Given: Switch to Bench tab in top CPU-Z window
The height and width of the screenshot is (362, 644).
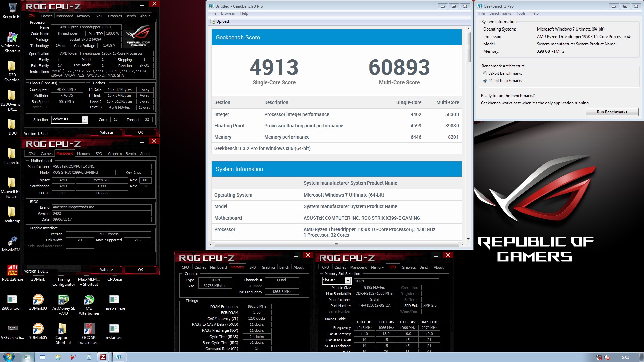Looking at the screenshot, I should coord(130,16).
